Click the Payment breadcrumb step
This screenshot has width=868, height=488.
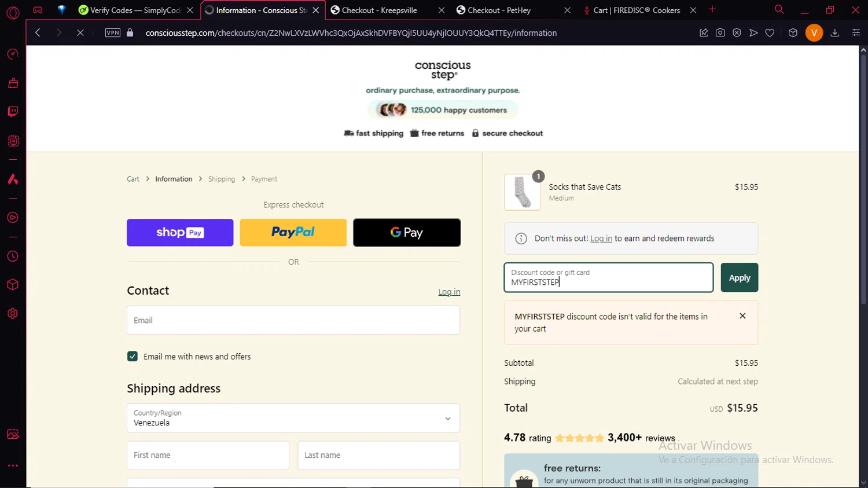tap(264, 179)
